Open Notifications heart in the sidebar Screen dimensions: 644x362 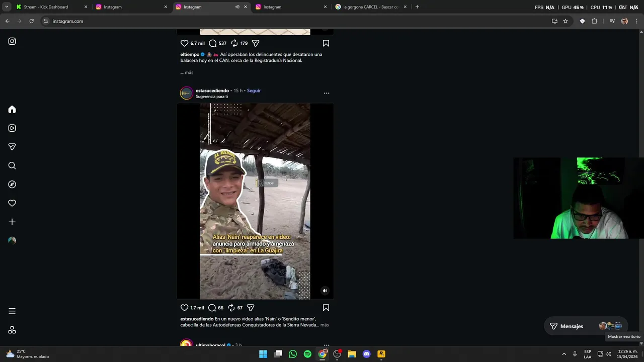pos(12,203)
